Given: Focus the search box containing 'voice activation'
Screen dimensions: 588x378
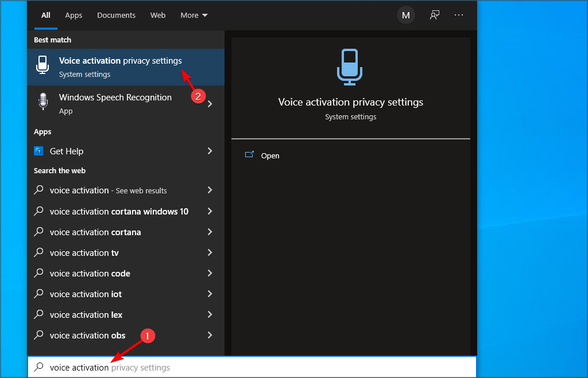Looking at the screenshot, I should coord(252,367).
